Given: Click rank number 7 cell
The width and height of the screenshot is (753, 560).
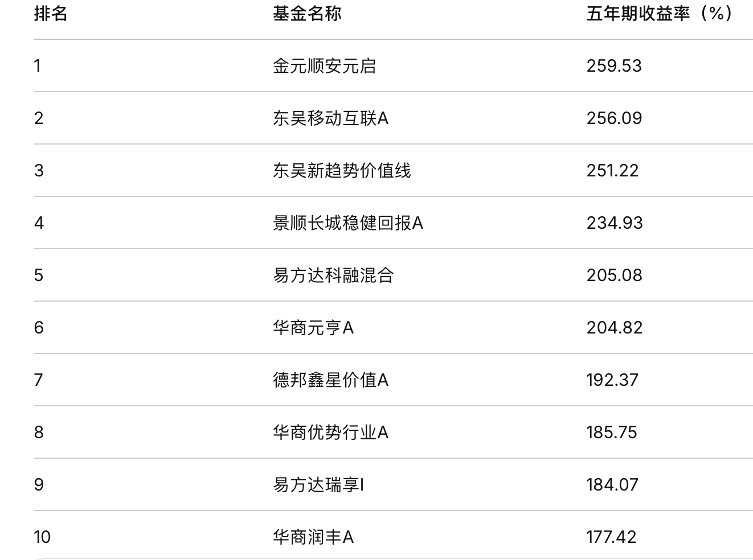Looking at the screenshot, I should click(x=38, y=380).
